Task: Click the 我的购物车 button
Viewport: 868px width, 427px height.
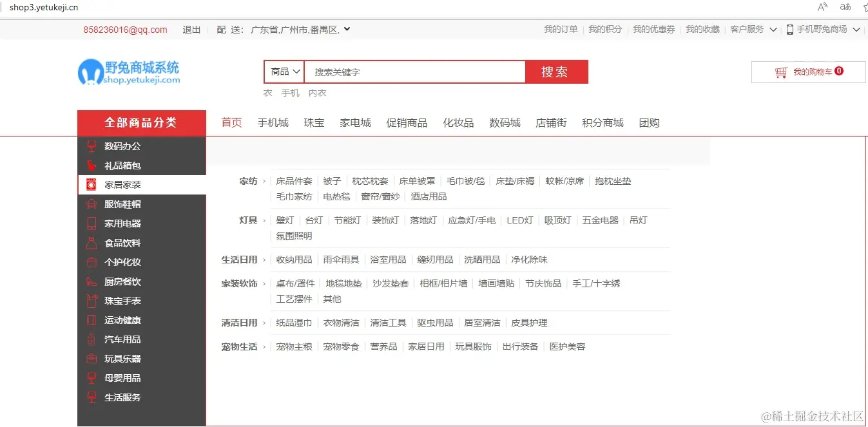Action: tap(809, 72)
